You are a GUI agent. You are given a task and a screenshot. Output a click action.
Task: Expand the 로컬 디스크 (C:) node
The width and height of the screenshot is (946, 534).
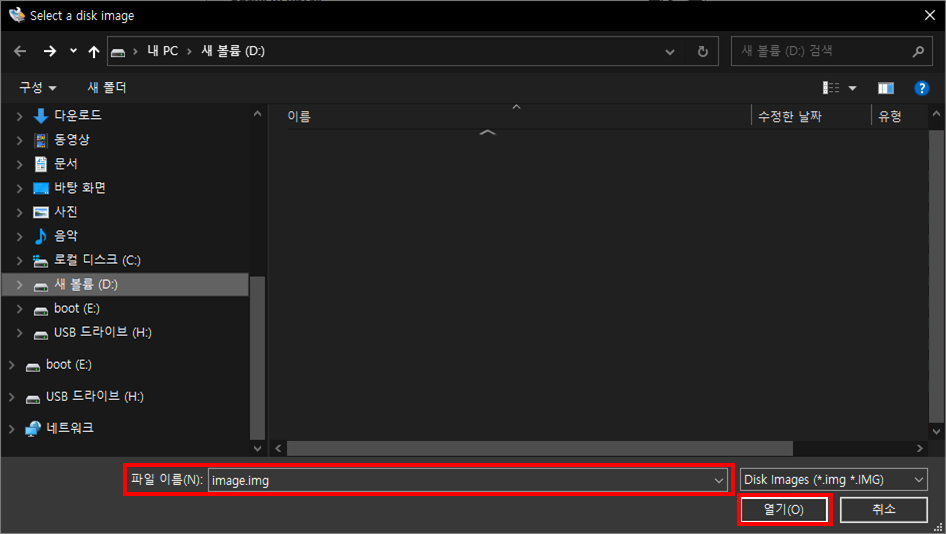pos(19,261)
